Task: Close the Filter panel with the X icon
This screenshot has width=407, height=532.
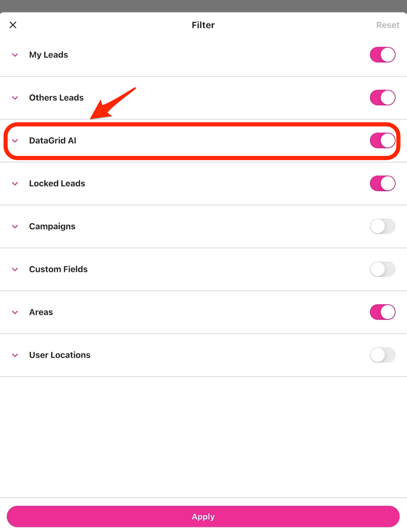Action: pos(13,25)
